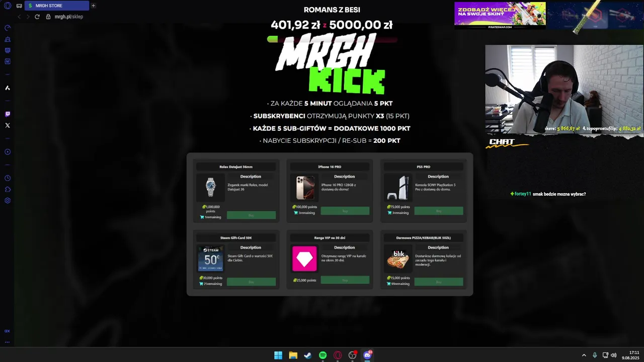Click forfey11's chat message
The width and height of the screenshot is (644, 362).
[x=548, y=194]
